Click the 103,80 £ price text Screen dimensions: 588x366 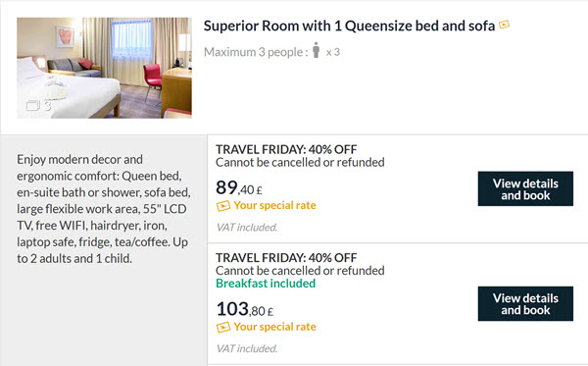tap(244, 309)
